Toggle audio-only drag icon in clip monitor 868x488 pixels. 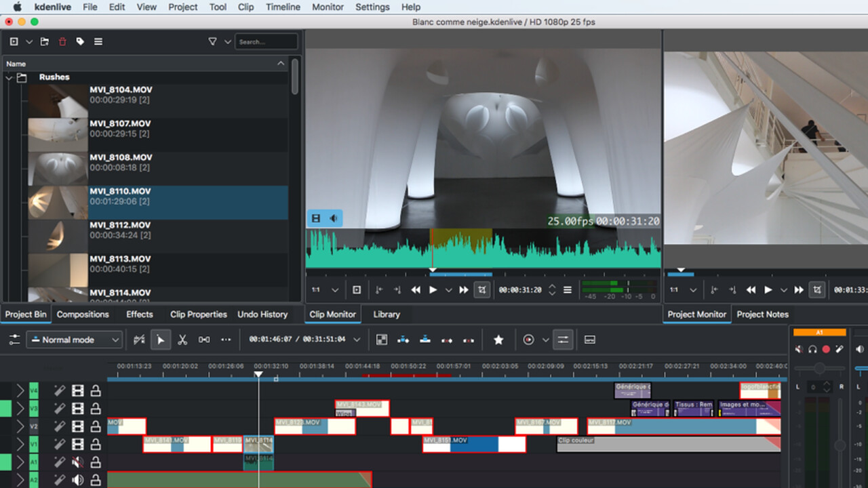(x=334, y=218)
